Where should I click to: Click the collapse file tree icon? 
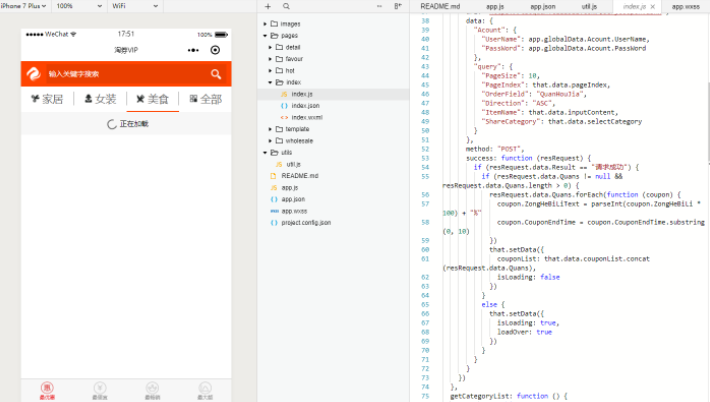coord(398,6)
